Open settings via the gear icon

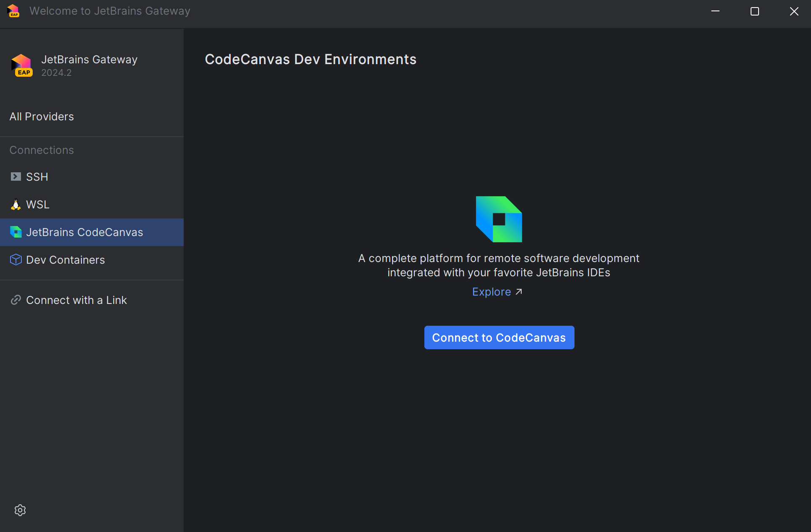20,510
